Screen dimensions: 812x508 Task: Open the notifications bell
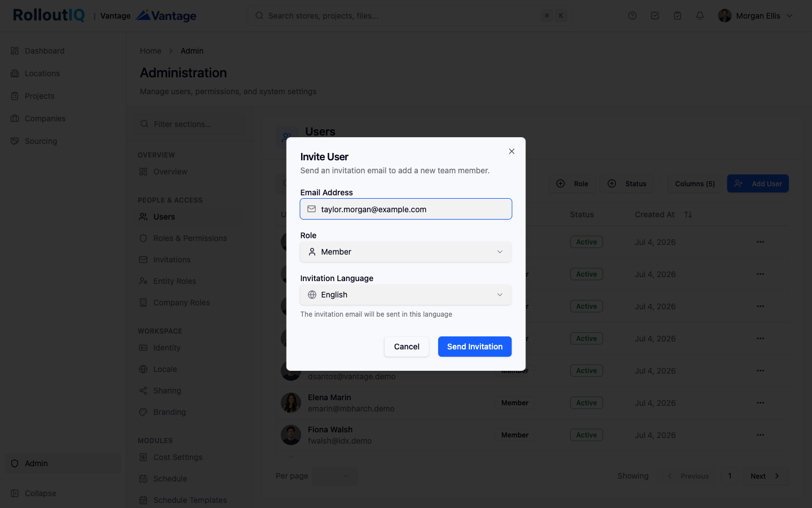pyautogui.click(x=700, y=16)
